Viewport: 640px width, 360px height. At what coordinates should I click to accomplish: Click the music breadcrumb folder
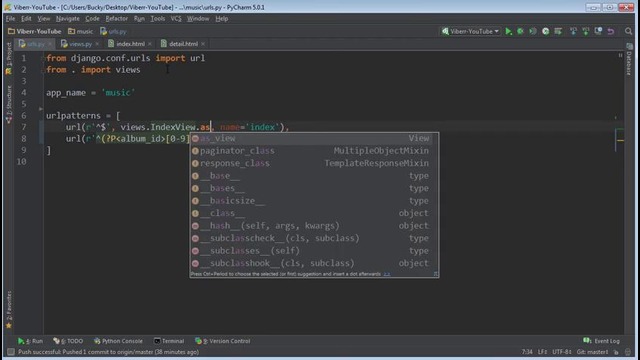(x=80, y=31)
